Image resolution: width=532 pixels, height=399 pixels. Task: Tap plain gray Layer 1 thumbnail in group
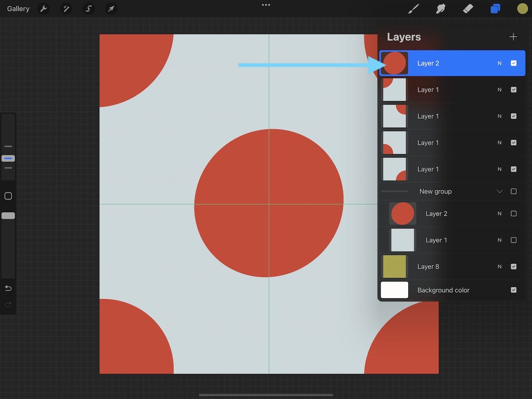403,240
